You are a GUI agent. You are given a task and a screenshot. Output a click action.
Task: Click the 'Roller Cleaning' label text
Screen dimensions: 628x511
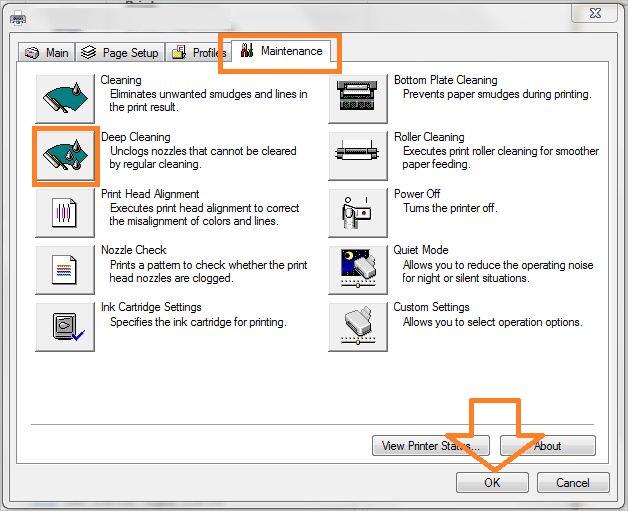point(429,137)
